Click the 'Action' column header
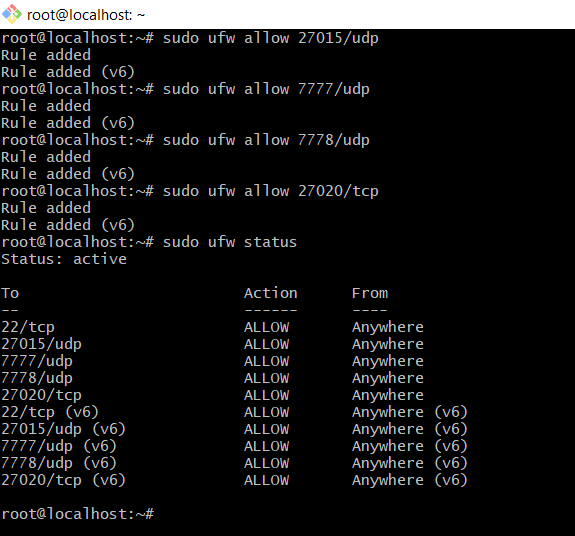 271,293
